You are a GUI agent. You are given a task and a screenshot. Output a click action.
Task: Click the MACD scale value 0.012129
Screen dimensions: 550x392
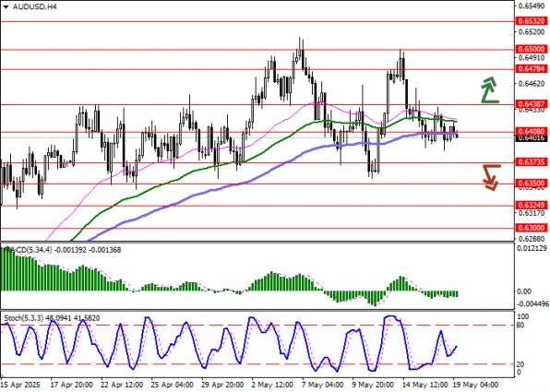532,249
